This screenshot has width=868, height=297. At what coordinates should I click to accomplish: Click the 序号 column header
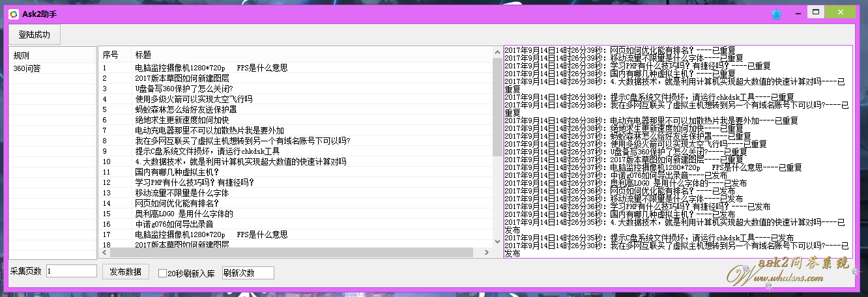click(111, 55)
